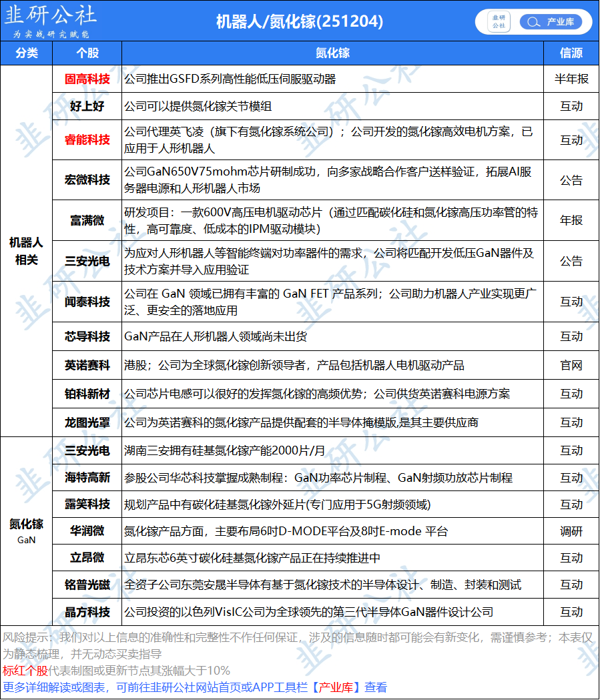Select the 氮化镓 GaN category cell
This screenshot has width=600, height=700.
point(27,531)
